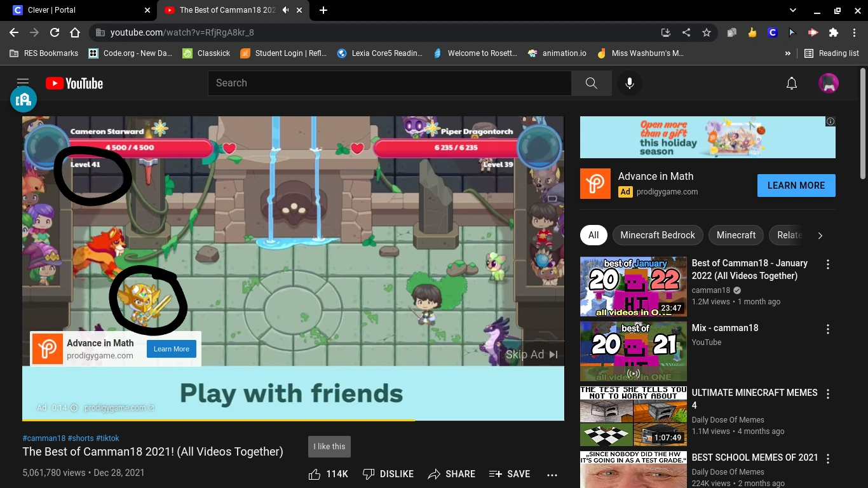Screen dimensions: 868x488
Task: Open the Reading list
Action: click(x=831, y=53)
